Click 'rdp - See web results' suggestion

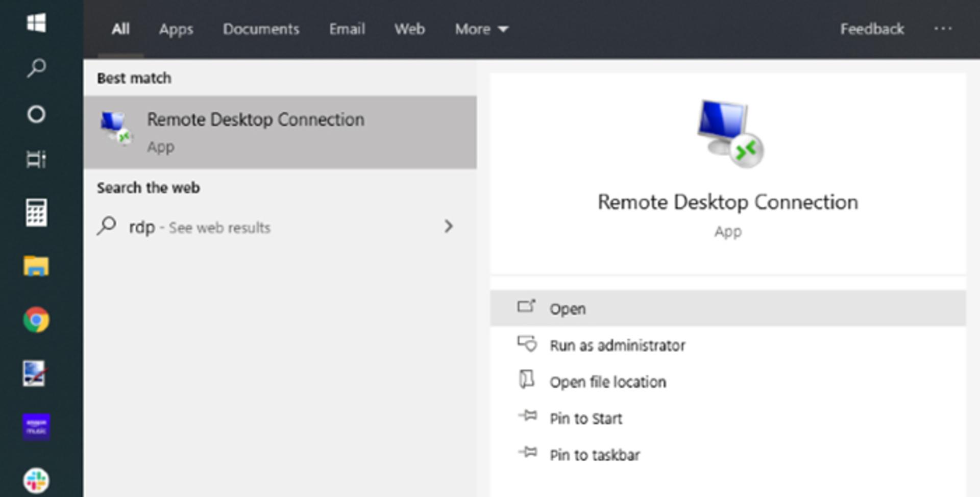(280, 227)
